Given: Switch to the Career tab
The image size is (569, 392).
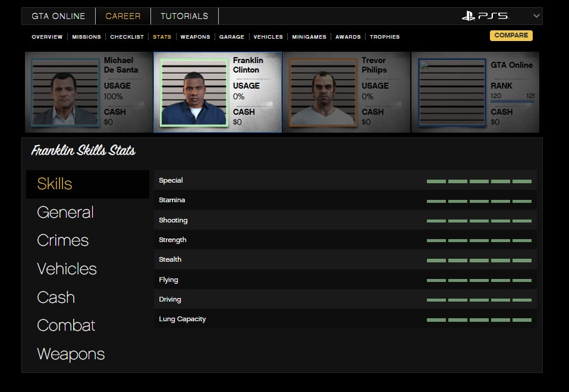Looking at the screenshot, I should tap(123, 16).
